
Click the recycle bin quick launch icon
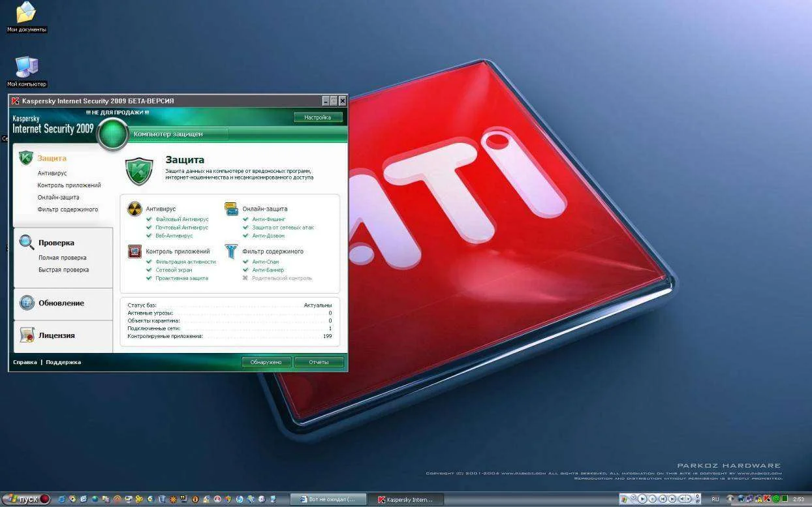pyautogui.click(x=162, y=499)
